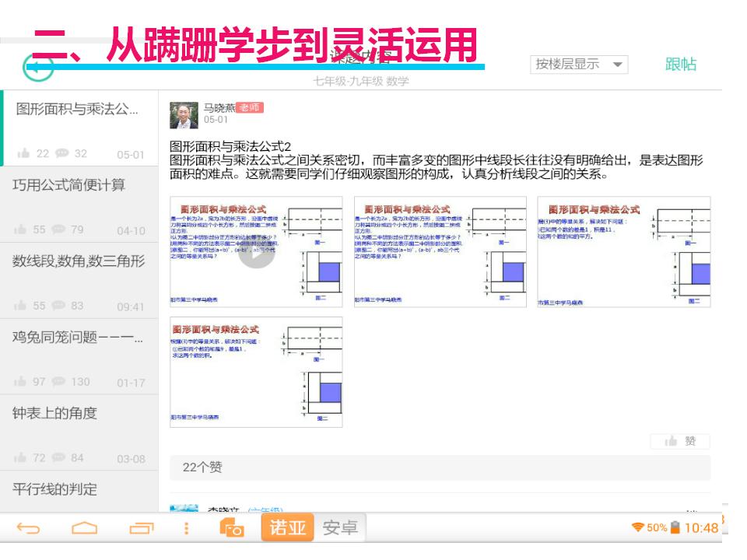Play the first slide video thumbnail
The image size is (747, 560).
[256, 252]
